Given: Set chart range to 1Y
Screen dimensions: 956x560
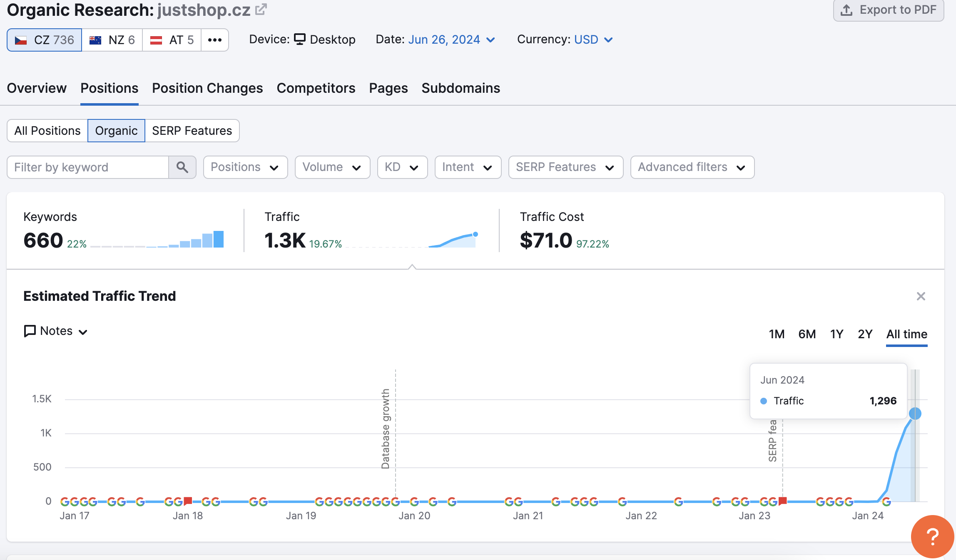Looking at the screenshot, I should point(836,334).
